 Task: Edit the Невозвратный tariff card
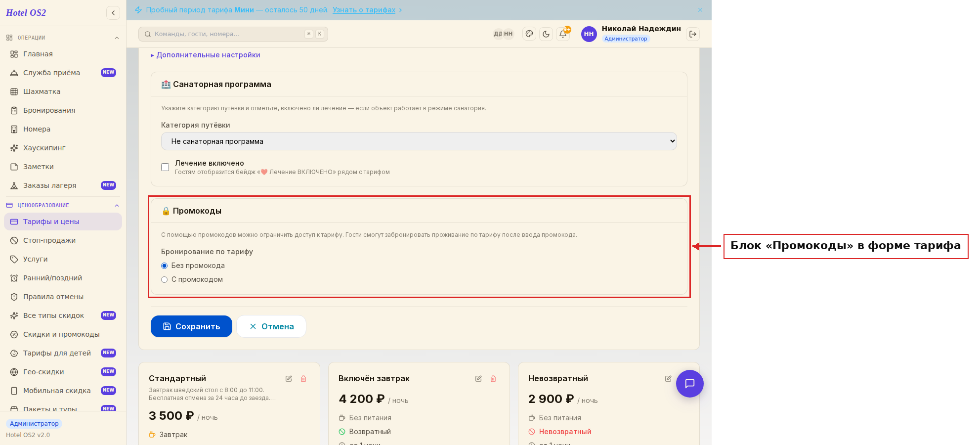(668, 379)
